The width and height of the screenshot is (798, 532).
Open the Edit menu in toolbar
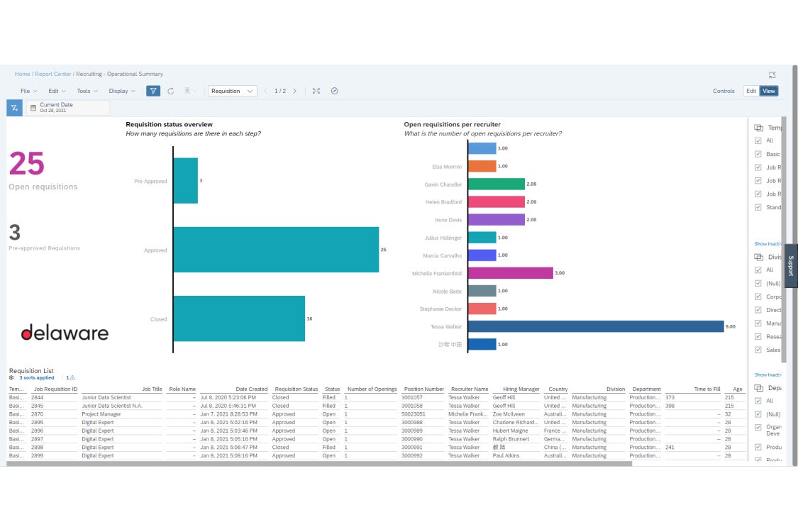pyautogui.click(x=57, y=91)
